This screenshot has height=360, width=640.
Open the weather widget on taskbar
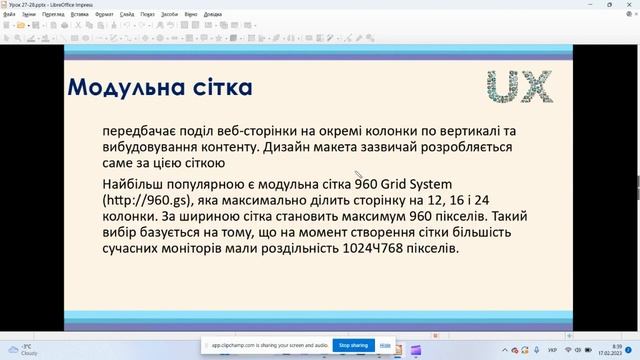click(23, 350)
